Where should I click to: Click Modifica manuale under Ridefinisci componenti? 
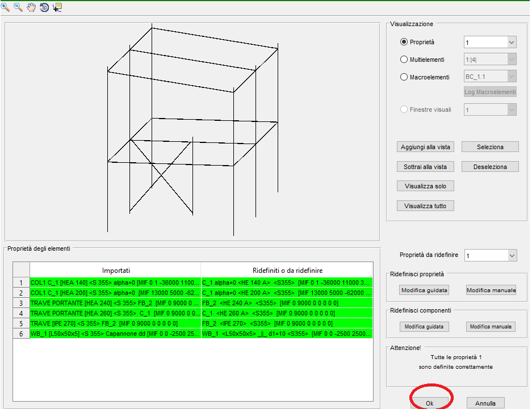(x=491, y=327)
